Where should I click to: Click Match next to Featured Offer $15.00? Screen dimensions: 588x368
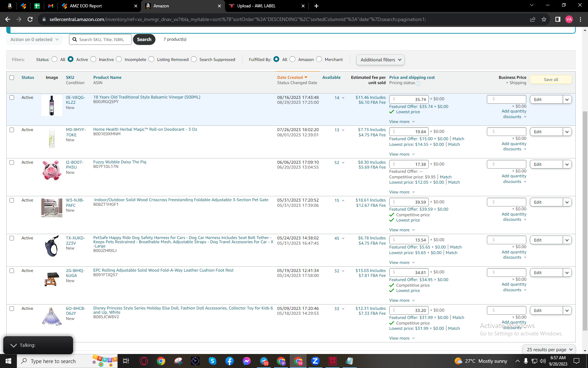pos(458,139)
